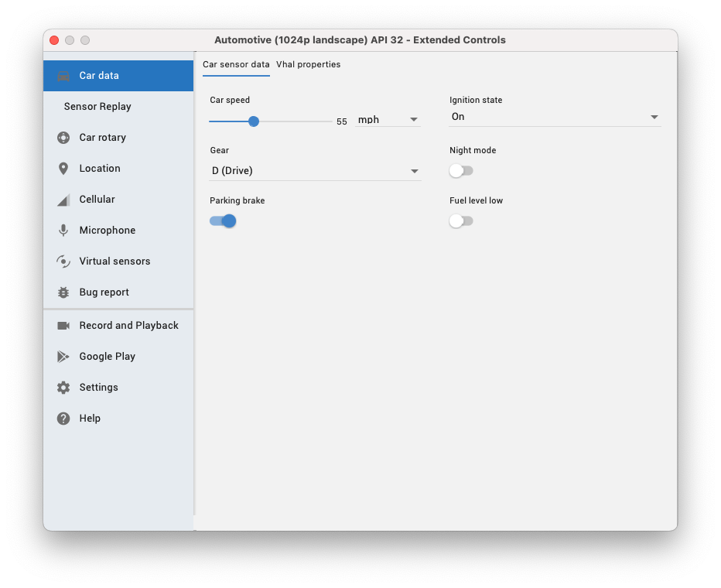Open Sensor Replay in the sidebar
Screen dimensions: 721x588
click(97, 107)
